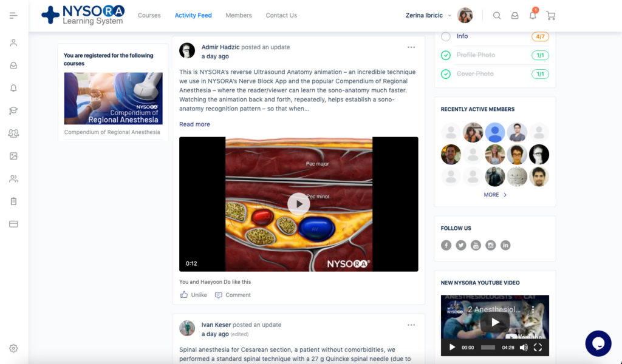Image resolution: width=622 pixels, height=364 pixels.
Task: Open Compendium of Regional Anesthesia course title
Action: 112,132
